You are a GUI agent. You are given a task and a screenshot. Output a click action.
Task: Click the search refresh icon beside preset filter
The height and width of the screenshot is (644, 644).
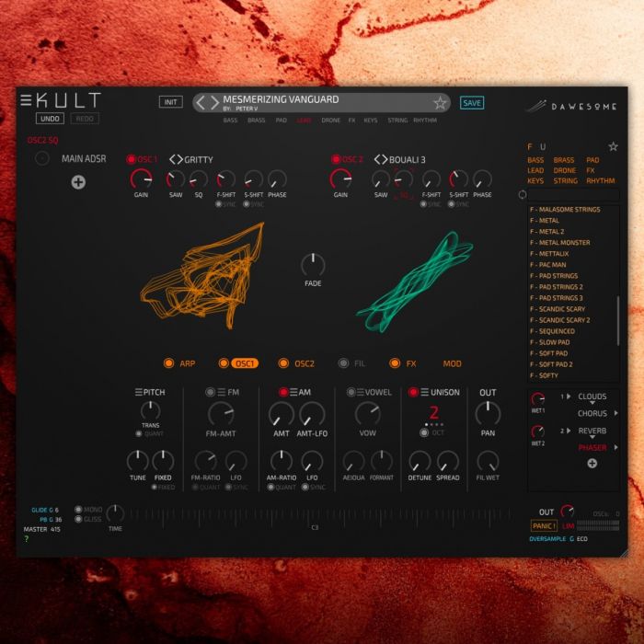point(522,194)
